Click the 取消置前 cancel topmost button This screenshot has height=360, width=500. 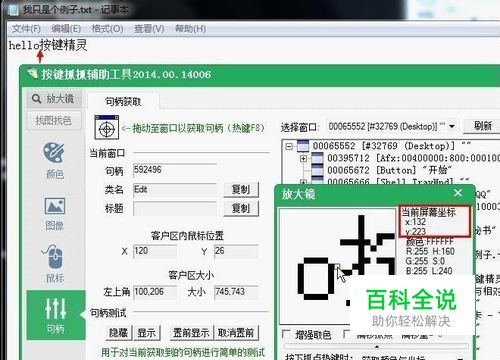click(x=236, y=333)
